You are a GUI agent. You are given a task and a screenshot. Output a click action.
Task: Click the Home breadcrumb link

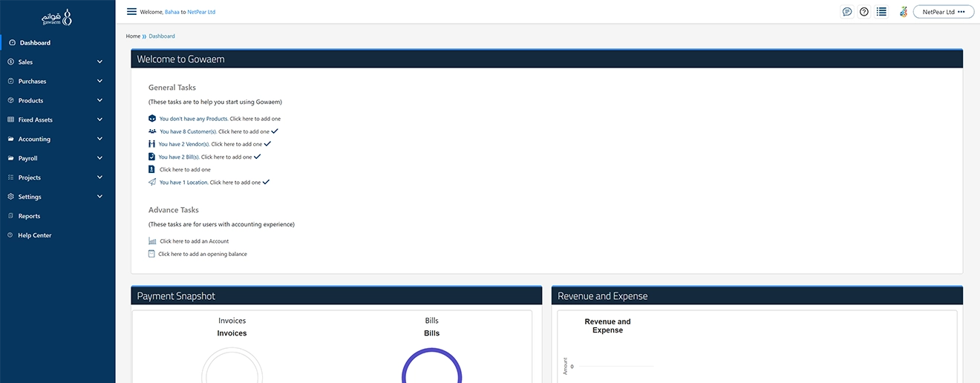(133, 36)
